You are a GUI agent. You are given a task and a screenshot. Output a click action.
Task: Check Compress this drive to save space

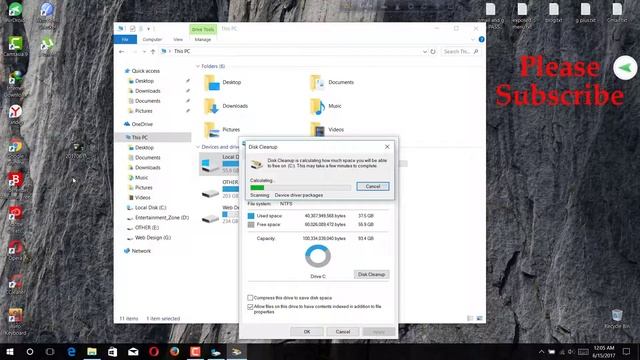250,298
